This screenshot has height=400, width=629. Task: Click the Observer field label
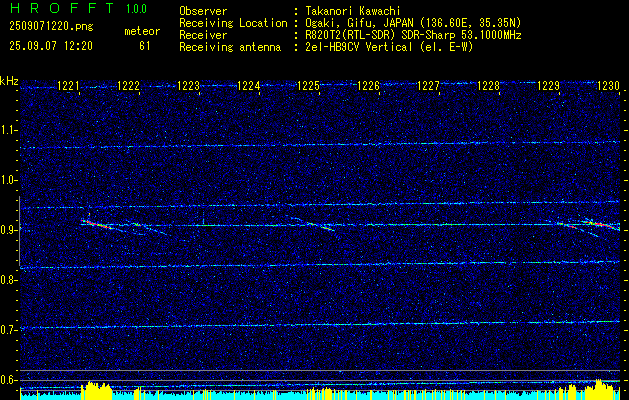point(203,11)
